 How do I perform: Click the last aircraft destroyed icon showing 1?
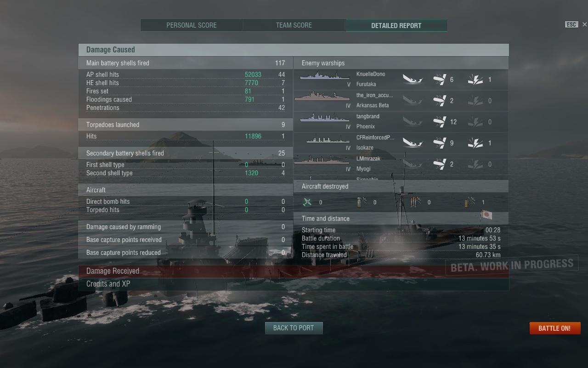pos(469,202)
